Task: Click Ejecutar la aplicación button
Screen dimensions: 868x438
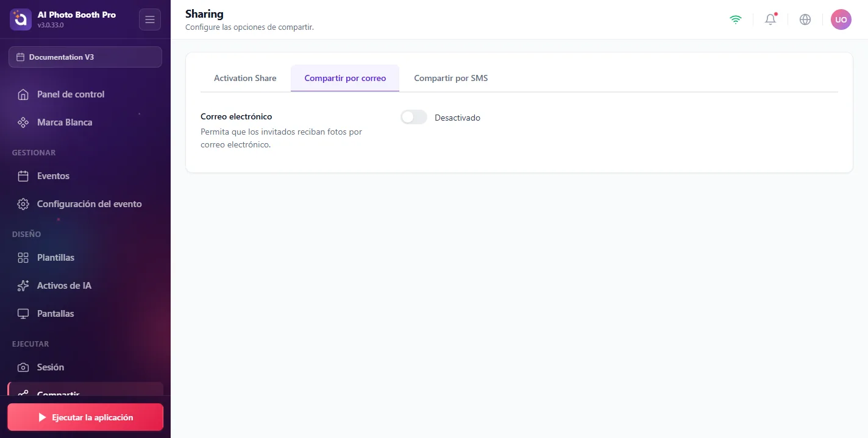Action: coord(85,417)
